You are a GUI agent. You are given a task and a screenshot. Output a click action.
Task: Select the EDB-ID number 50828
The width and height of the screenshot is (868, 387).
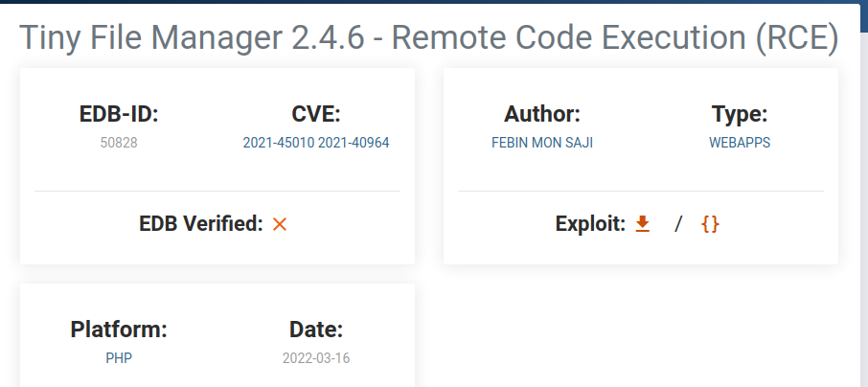point(119,143)
